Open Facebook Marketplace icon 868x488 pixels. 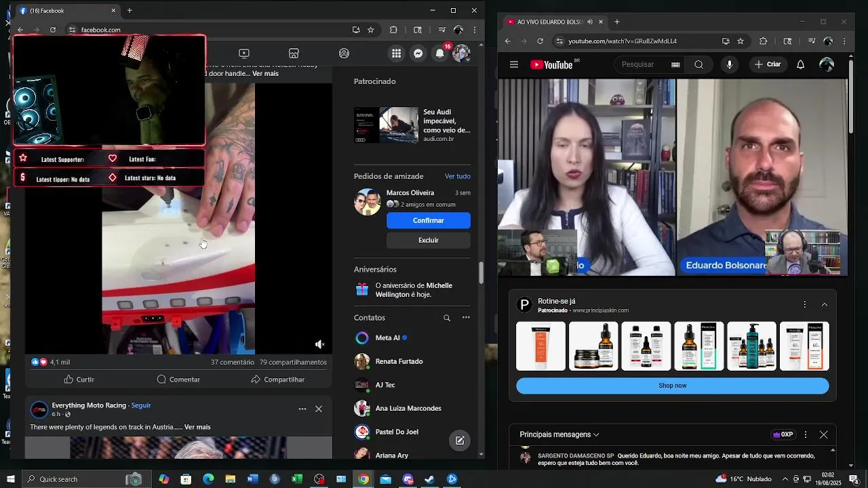(x=294, y=54)
